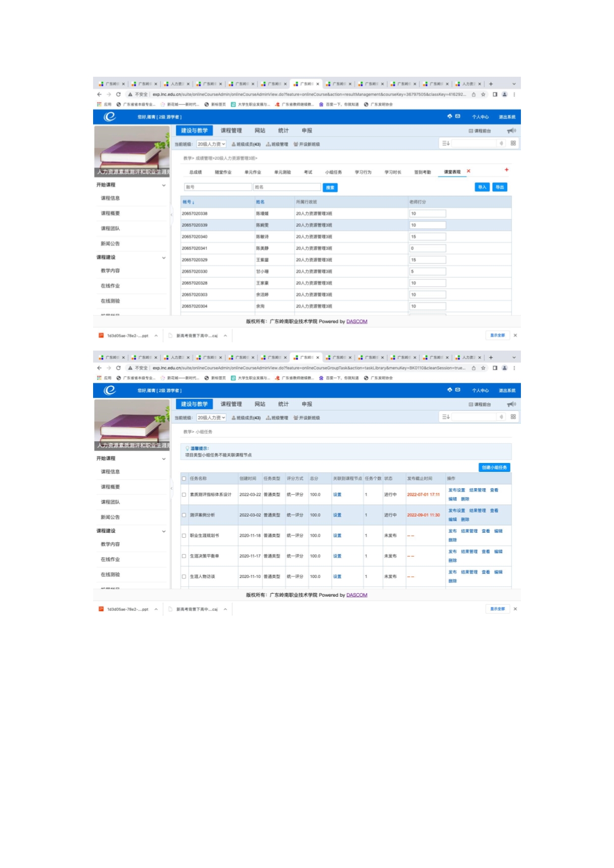614x868 pixels.
Task: Click 显示全部 in the lower download bar
Action: point(498,609)
